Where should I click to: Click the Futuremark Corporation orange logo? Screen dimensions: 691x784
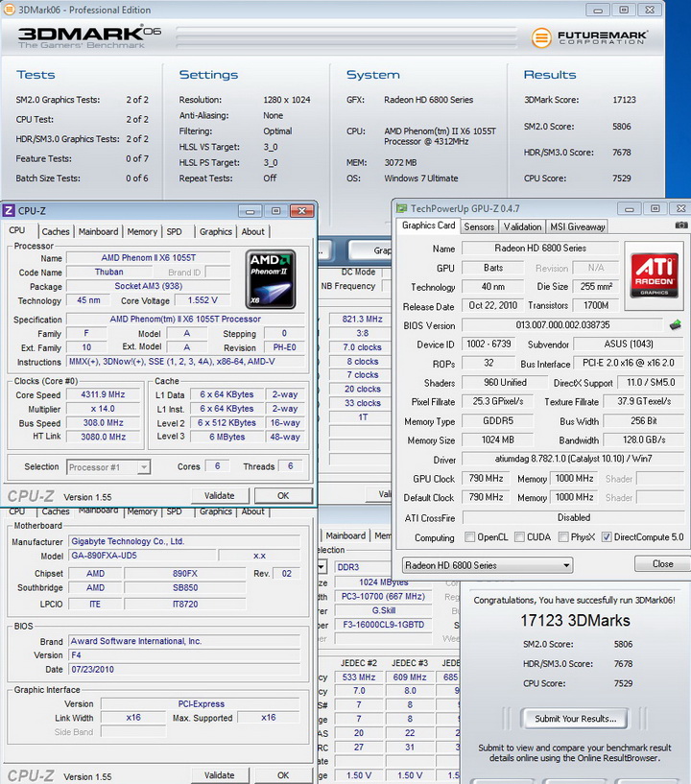point(541,37)
